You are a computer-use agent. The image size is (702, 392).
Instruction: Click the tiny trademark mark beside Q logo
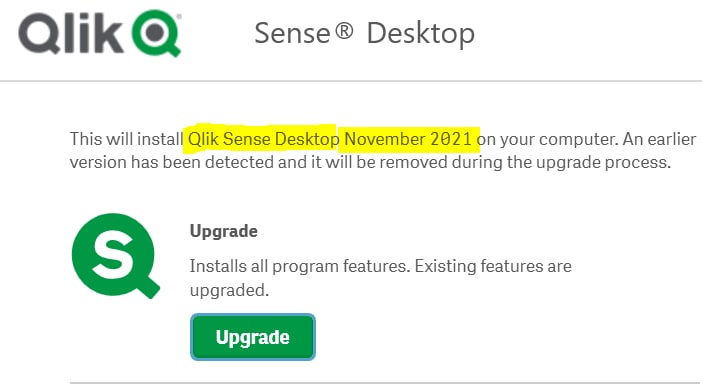179,17
